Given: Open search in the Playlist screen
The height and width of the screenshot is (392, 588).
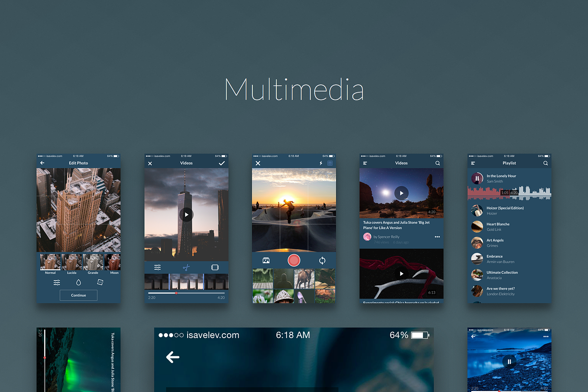Looking at the screenshot, I should tap(545, 163).
